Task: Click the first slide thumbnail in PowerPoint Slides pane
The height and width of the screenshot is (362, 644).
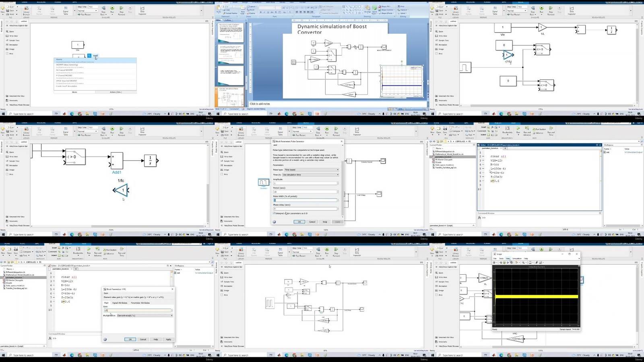Action: [231, 33]
